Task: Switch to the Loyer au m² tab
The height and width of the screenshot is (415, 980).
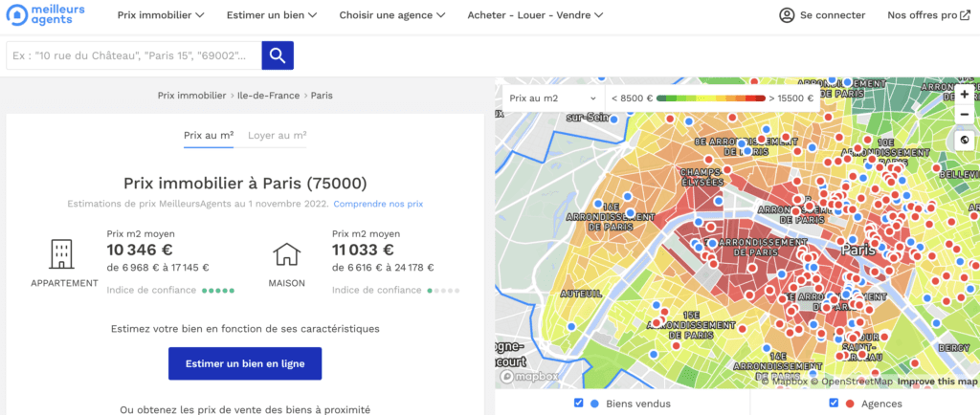Action: (x=277, y=136)
